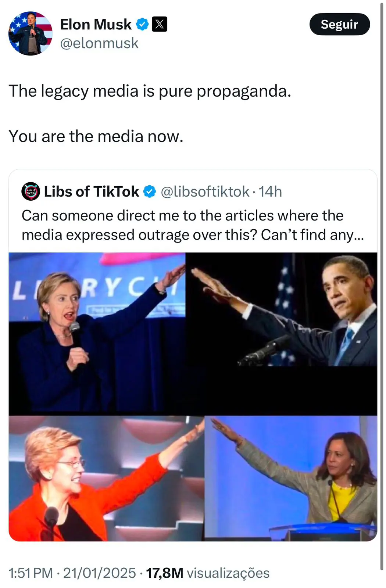Open quoted post text about media outrage
Viewport: 386px width, 588px height.
pos(193,225)
